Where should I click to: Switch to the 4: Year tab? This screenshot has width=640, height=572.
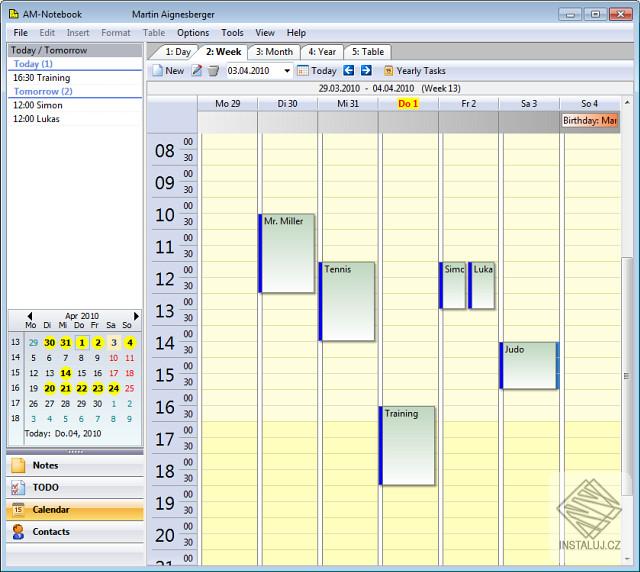coord(322,52)
